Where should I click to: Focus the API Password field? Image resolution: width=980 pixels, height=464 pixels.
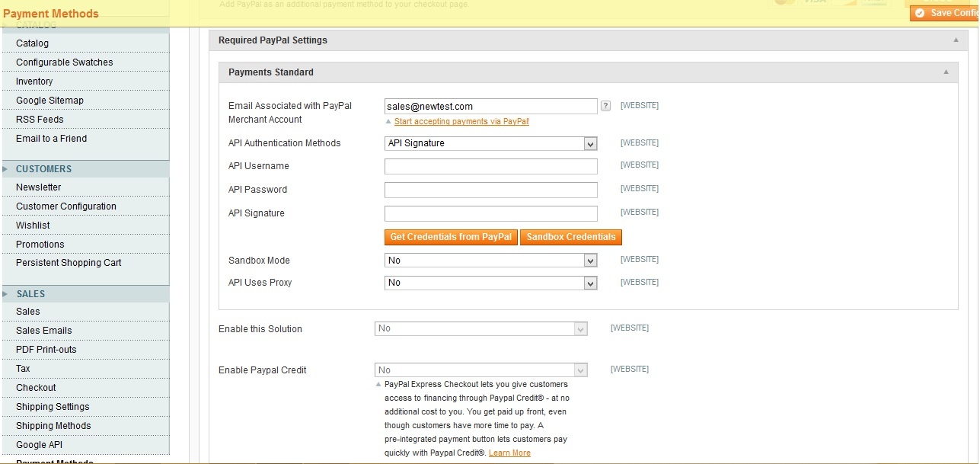(491, 190)
